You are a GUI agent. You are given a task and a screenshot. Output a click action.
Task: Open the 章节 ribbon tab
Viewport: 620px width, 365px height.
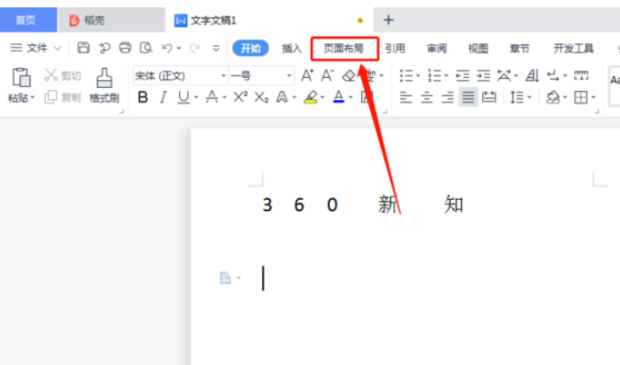point(520,48)
